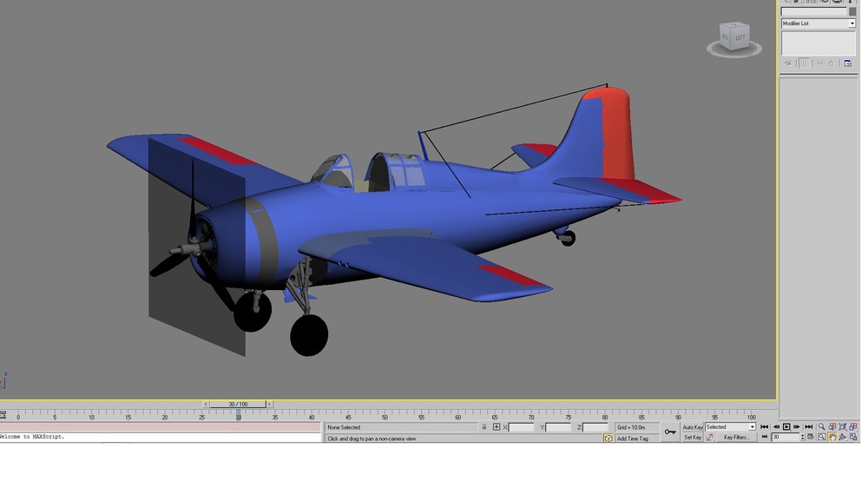Toggle Set Key animation mode
This screenshot has width=868, height=488.
click(x=693, y=437)
